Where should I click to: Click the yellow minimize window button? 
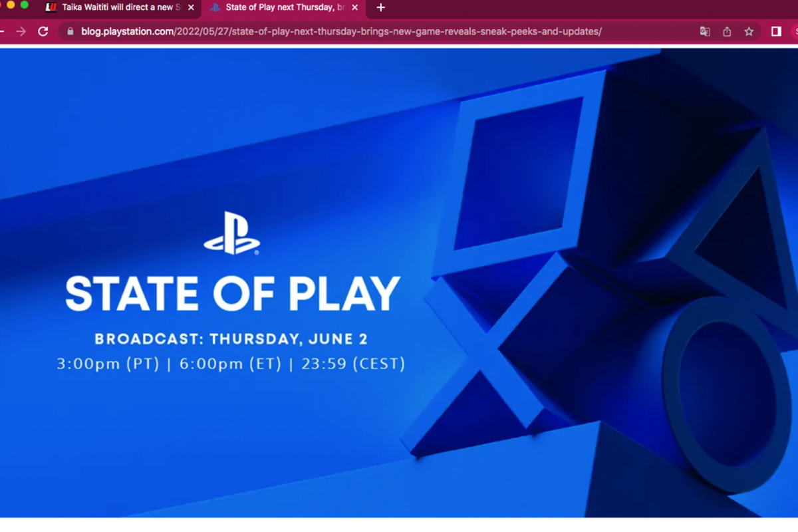pos(11,5)
